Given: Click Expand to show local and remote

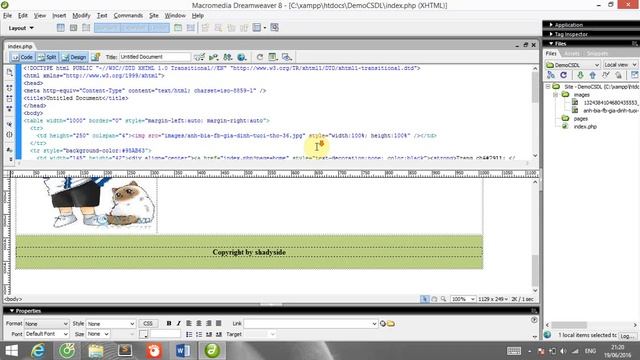Looking at the screenshot, I should click(634, 75).
